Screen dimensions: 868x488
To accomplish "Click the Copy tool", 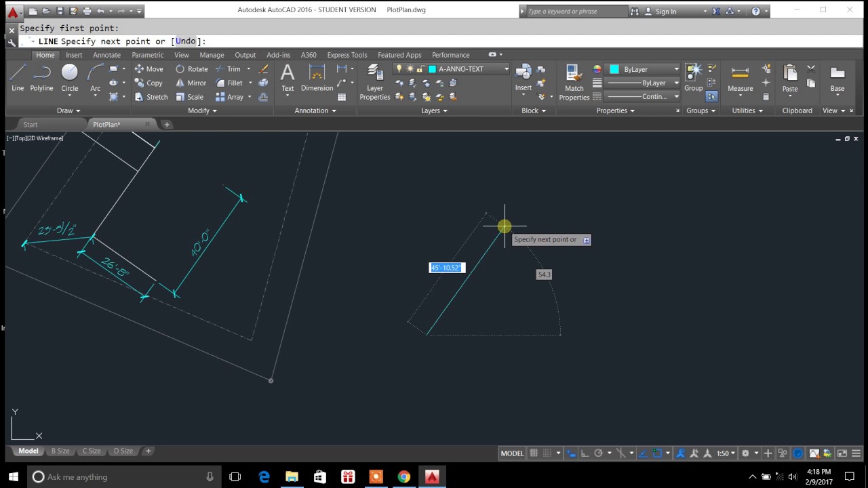I will tap(149, 83).
